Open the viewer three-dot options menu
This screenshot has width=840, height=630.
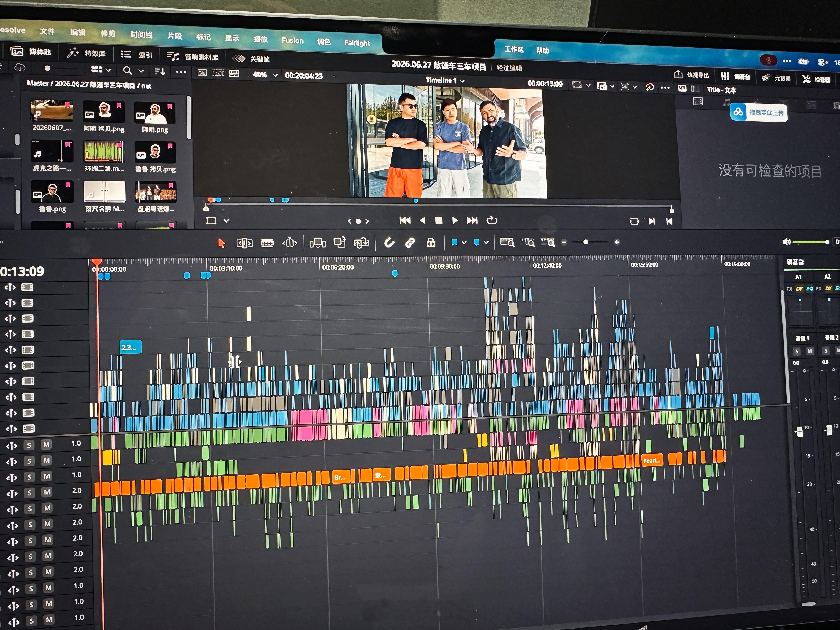(665, 87)
